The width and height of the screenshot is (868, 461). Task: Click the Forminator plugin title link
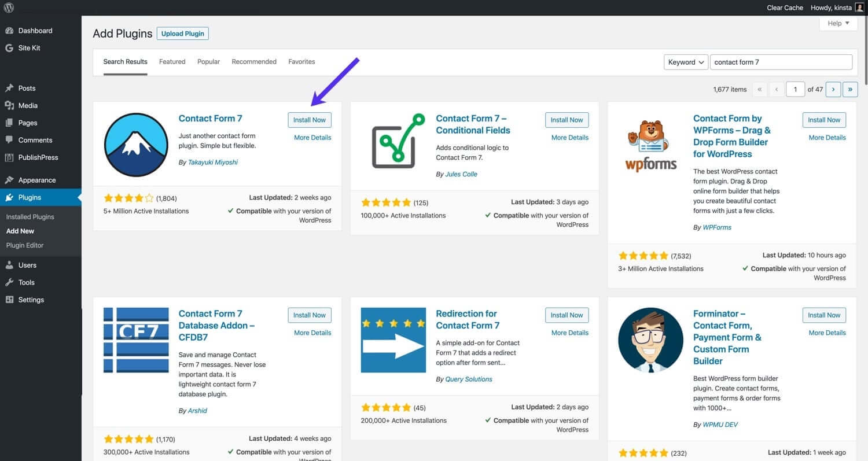tap(727, 337)
